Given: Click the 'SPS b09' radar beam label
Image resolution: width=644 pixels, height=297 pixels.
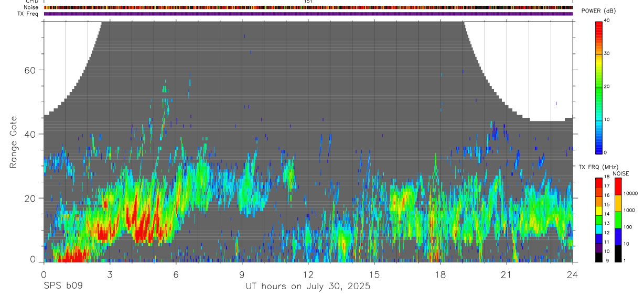Looking at the screenshot, I should 62,287.
